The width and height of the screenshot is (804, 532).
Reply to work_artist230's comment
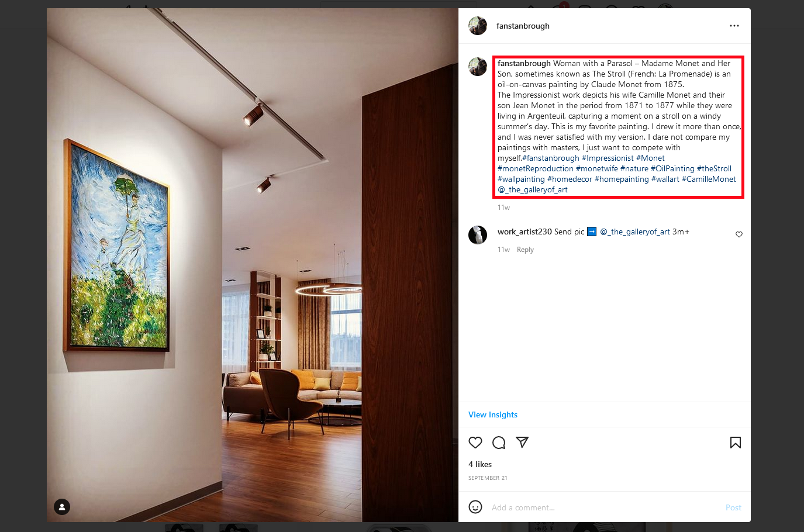tap(525, 250)
